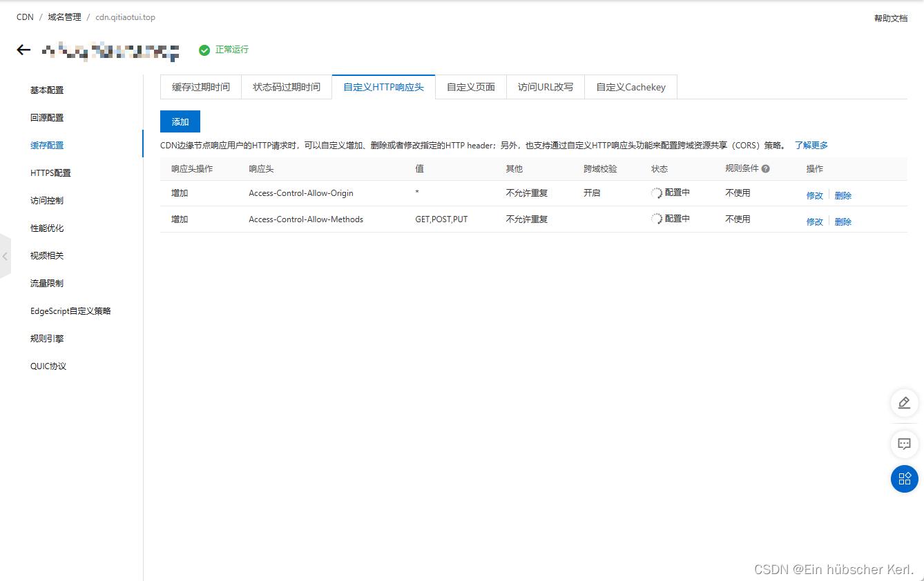Viewport: 924px width, 581px height.
Task: Open HTTPS配置 in sidebar
Action: coord(50,173)
